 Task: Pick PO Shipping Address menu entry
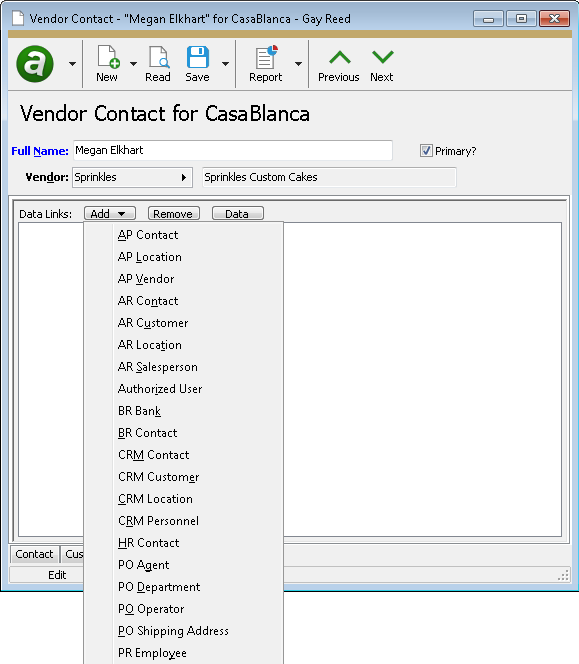tap(173, 631)
